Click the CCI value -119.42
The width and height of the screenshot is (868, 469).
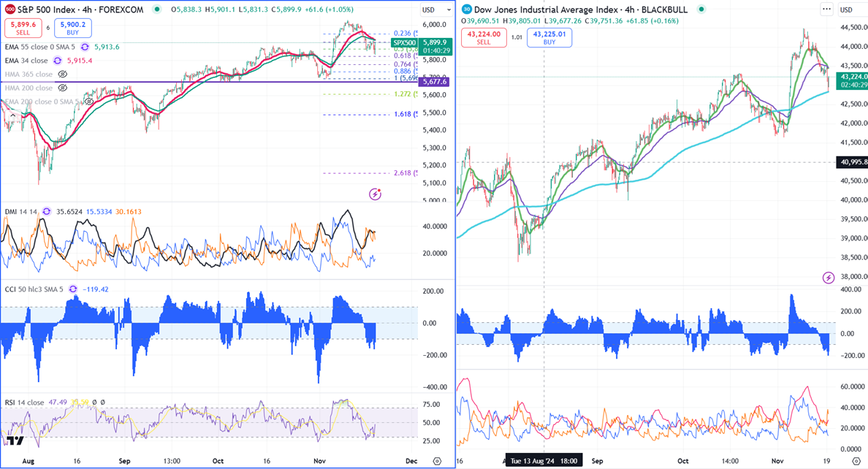click(x=95, y=289)
